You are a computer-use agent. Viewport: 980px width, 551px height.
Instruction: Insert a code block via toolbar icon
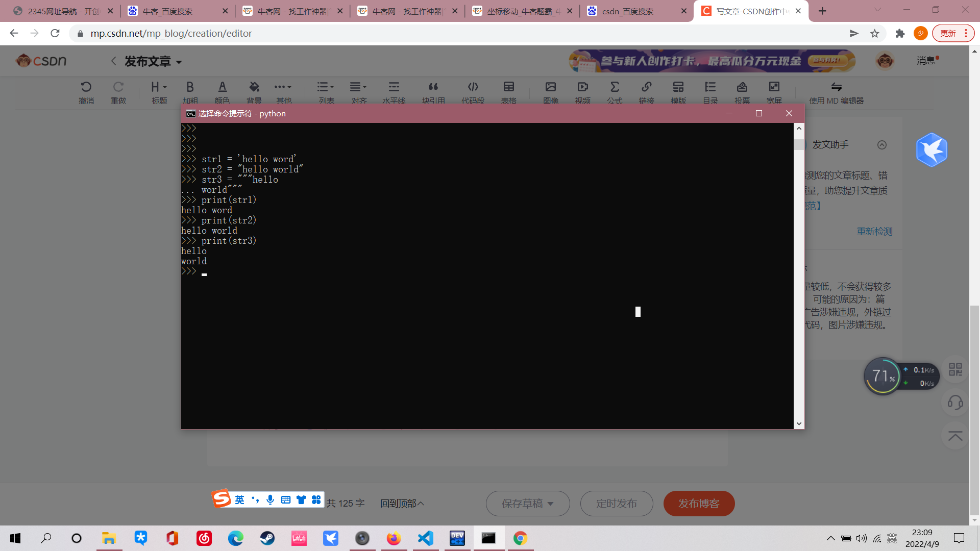[x=473, y=87]
